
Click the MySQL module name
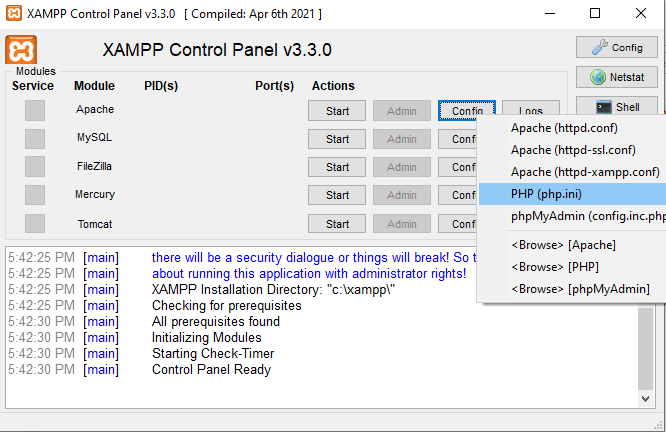point(94,137)
